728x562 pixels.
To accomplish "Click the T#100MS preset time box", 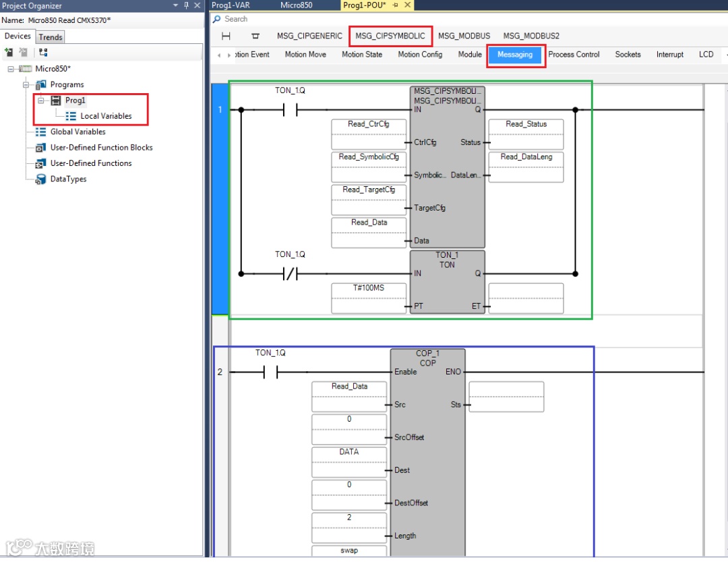I will [x=369, y=298].
